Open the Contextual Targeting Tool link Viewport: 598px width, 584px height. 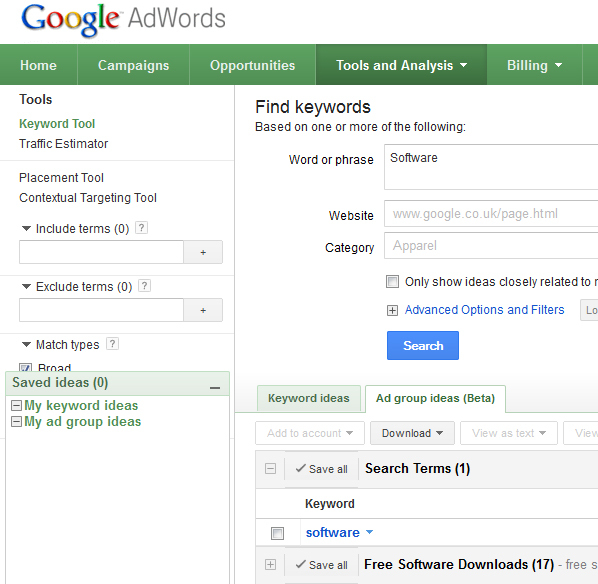[x=88, y=198]
